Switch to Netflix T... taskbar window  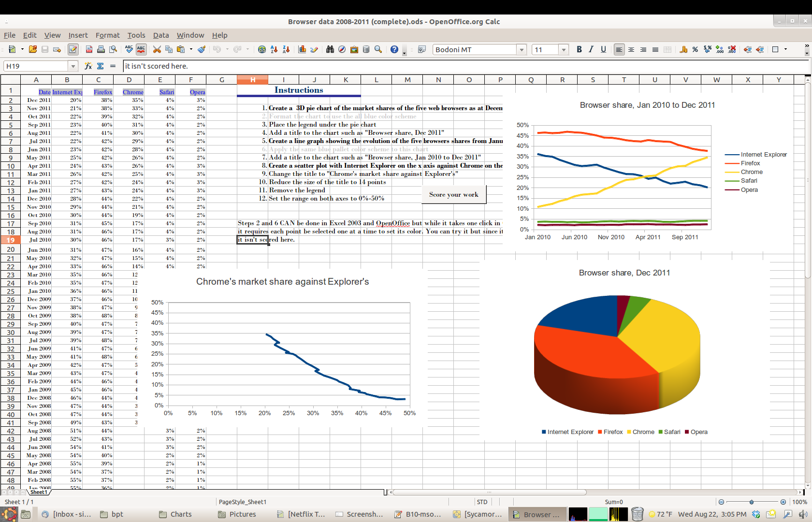301,514
